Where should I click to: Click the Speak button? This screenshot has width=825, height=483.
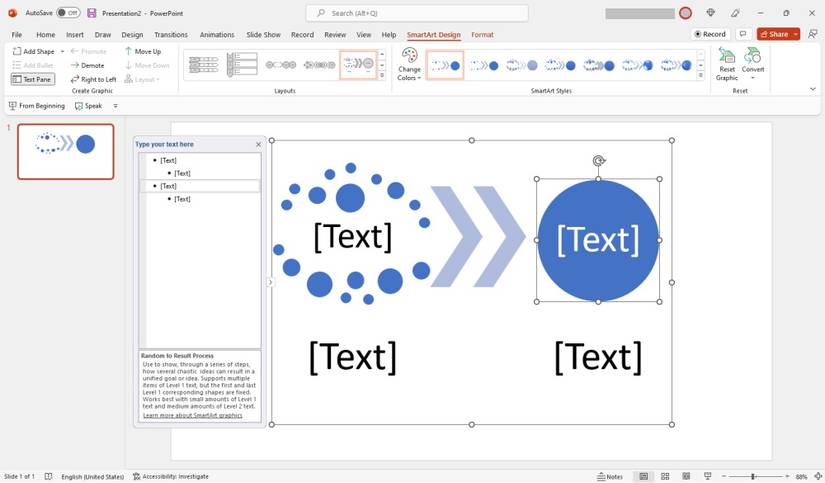(88, 106)
